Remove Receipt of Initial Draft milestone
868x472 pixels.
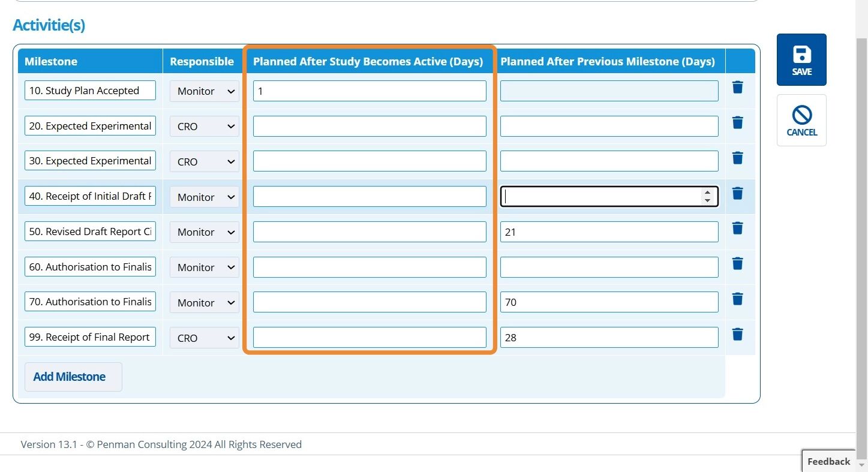click(738, 193)
